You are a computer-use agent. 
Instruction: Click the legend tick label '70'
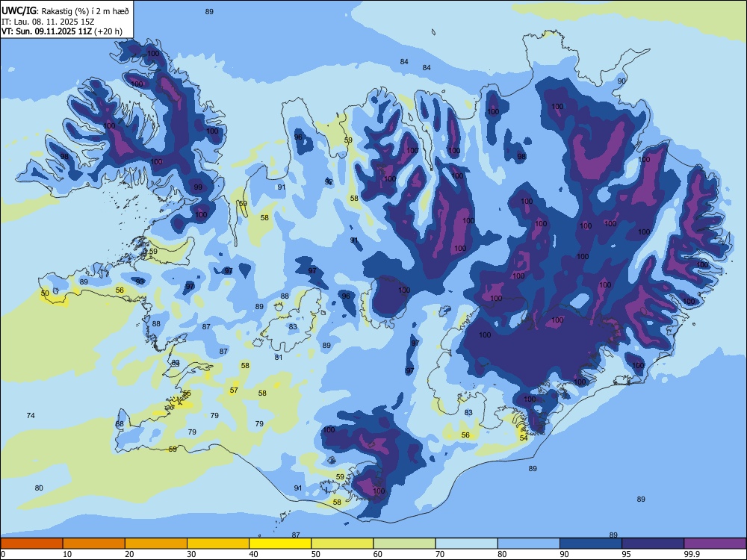pyautogui.click(x=440, y=554)
